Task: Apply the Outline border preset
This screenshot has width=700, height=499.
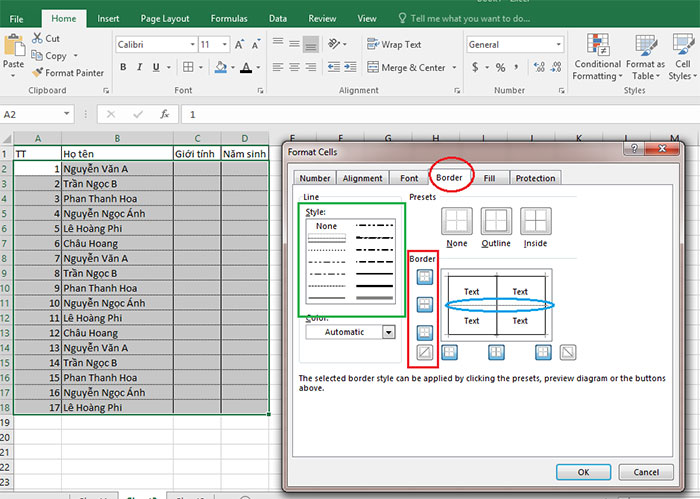Action: pyautogui.click(x=495, y=221)
